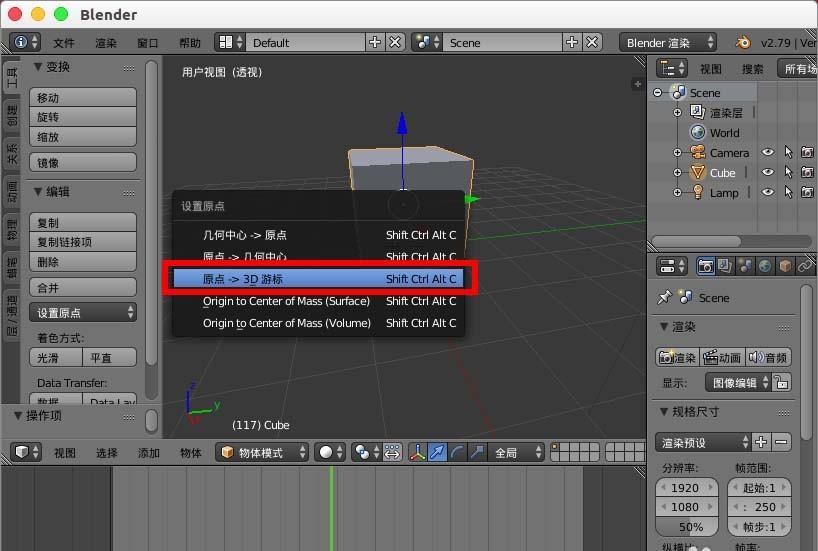Expand the 渲染层 tree item

[x=677, y=113]
